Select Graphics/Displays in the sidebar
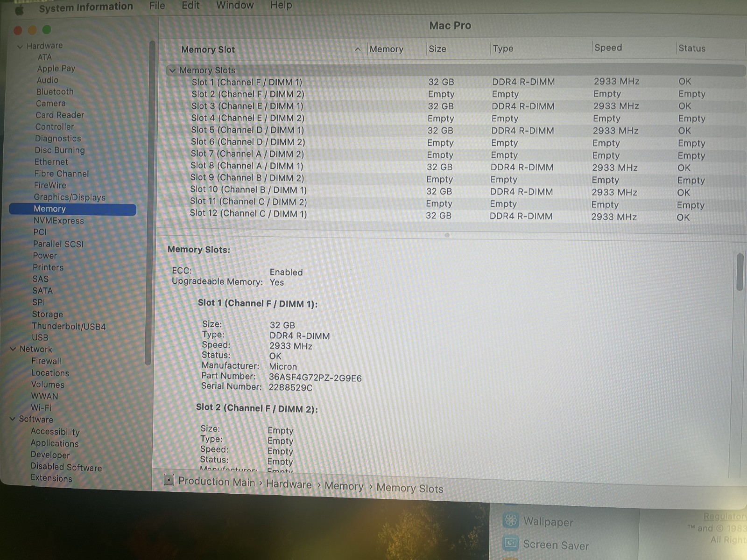747x560 pixels. [70, 197]
